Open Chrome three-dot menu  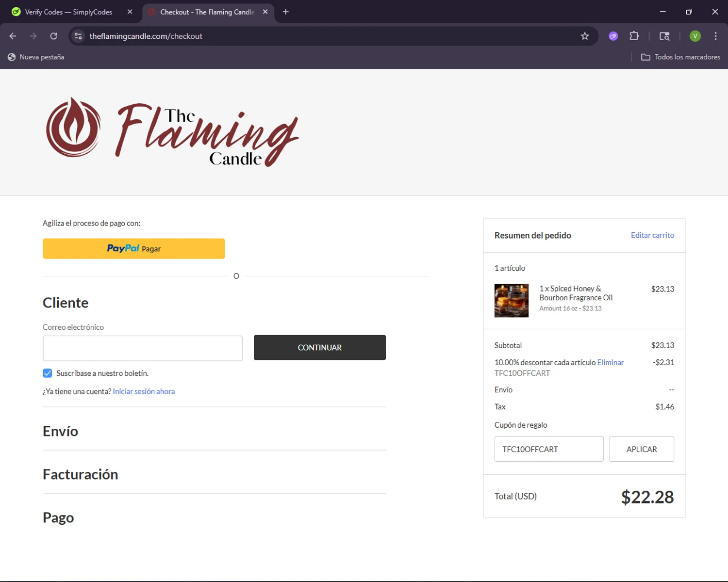715,36
